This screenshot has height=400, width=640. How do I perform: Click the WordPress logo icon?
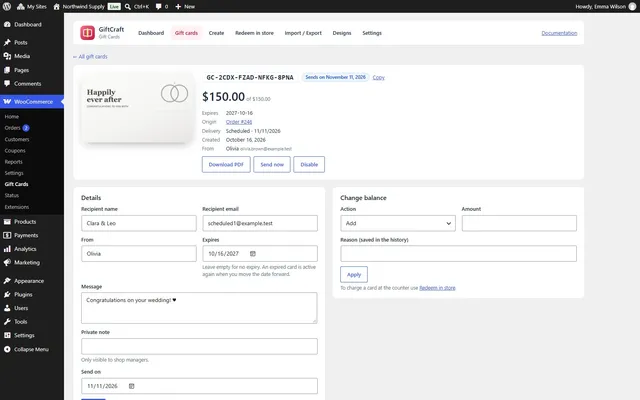pos(7,7)
